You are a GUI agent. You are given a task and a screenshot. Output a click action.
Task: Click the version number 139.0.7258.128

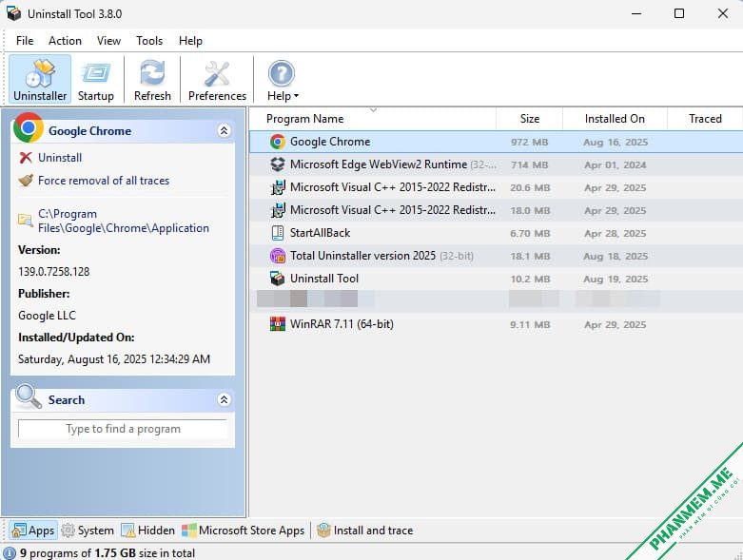point(54,272)
